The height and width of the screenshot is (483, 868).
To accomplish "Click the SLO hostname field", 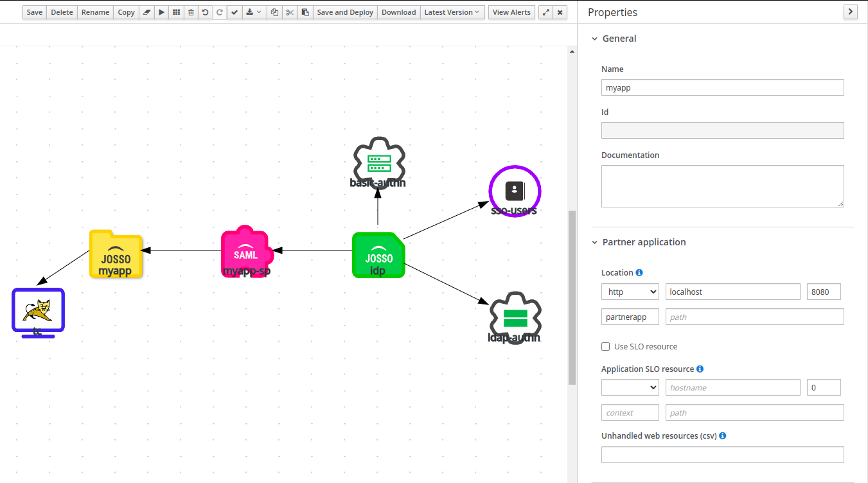I will point(733,387).
